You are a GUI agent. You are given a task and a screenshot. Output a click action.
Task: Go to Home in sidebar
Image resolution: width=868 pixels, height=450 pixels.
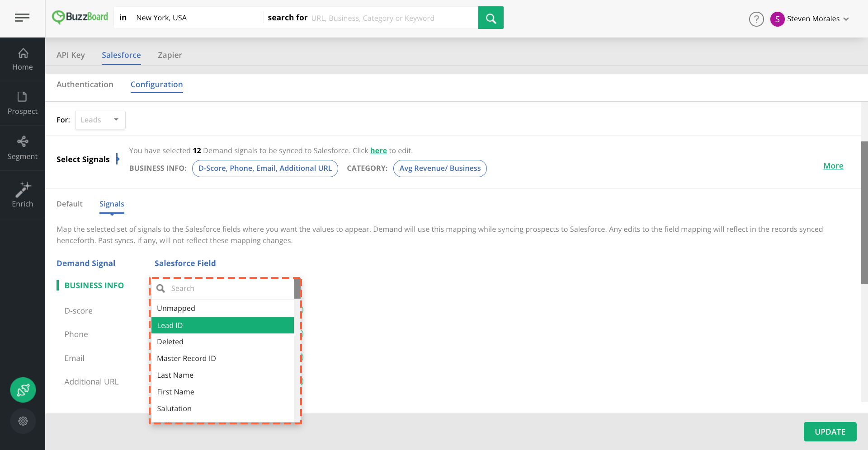coord(23,59)
